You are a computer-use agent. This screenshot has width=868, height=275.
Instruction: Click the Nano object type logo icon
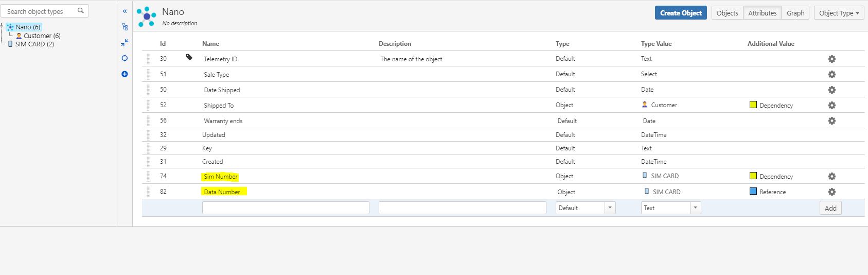(x=147, y=16)
